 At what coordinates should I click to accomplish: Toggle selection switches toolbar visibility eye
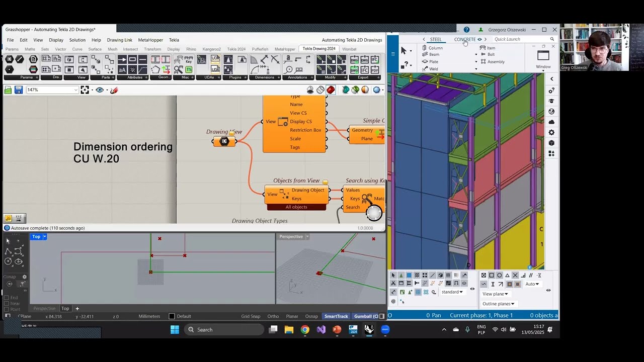pos(472,289)
